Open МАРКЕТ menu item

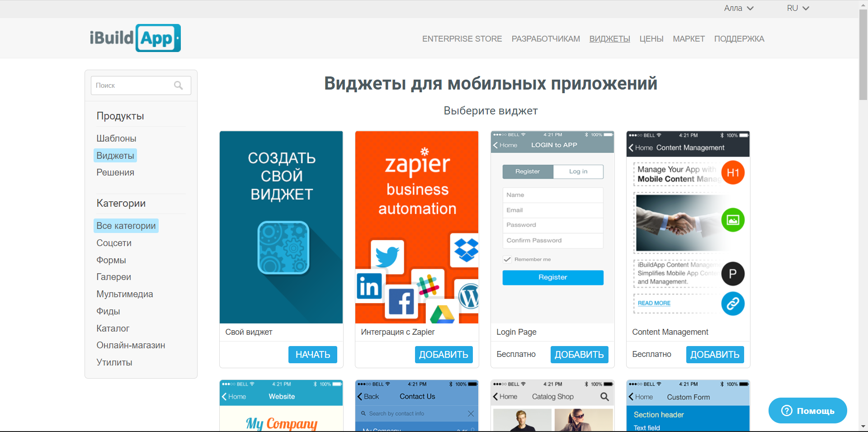[689, 39]
